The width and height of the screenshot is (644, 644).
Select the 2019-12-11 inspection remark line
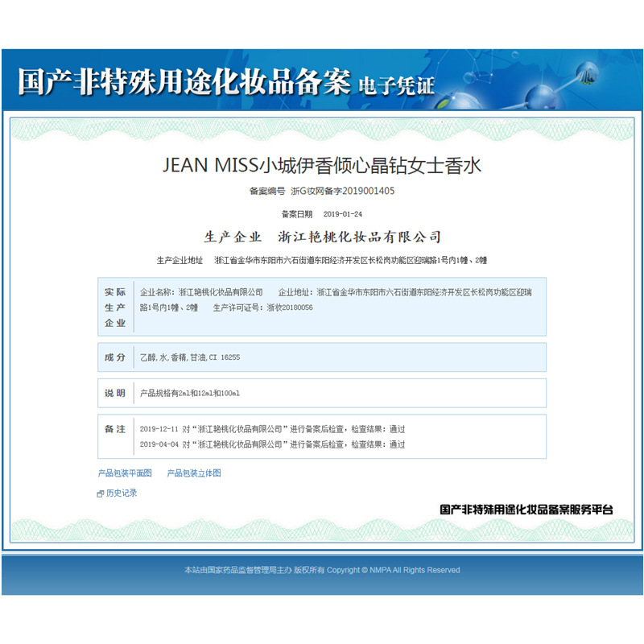pyautogui.click(x=272, y=429)
